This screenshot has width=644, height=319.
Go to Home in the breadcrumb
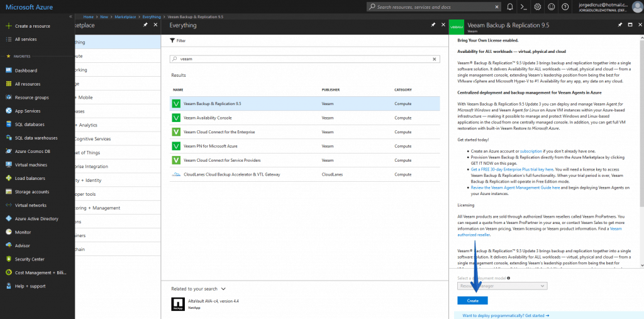coord(88,17)
